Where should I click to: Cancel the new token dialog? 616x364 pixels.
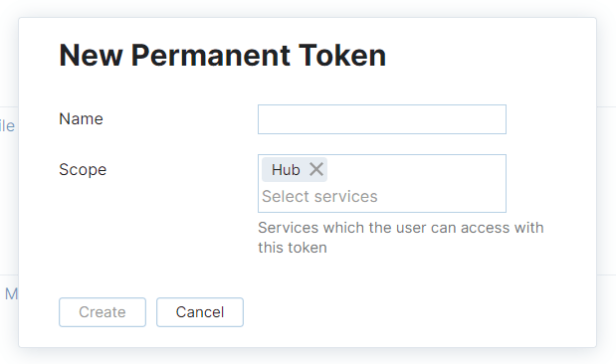pos(200,312)
